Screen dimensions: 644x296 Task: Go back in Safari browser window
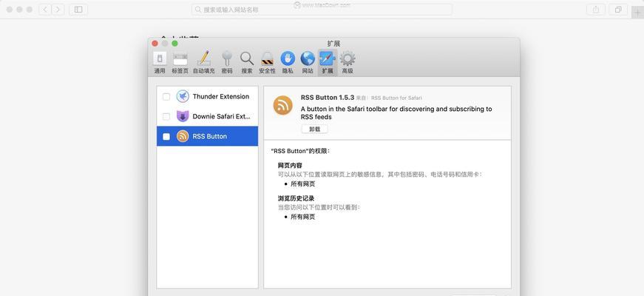pyautogui.click(x=45, y=9)
